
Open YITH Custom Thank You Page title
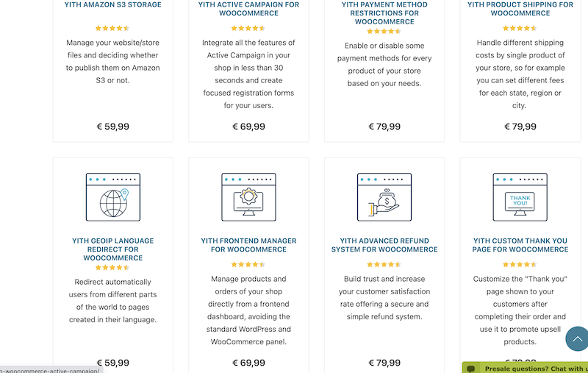(x=520, y=245)
